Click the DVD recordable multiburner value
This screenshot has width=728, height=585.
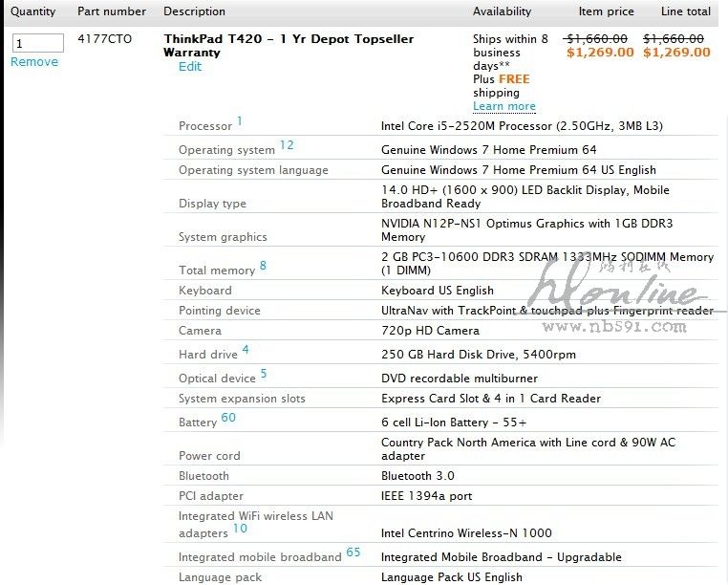460,379
